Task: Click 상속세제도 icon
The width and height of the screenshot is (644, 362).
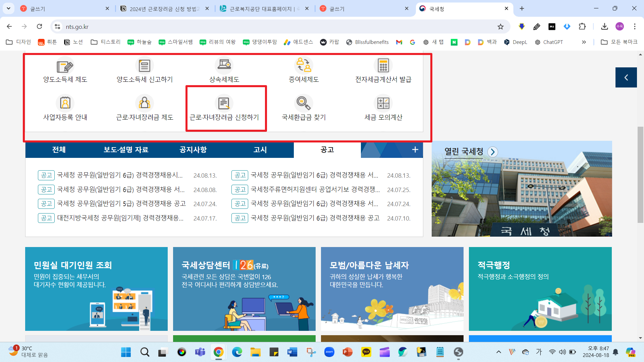Action: pos(224,65)
